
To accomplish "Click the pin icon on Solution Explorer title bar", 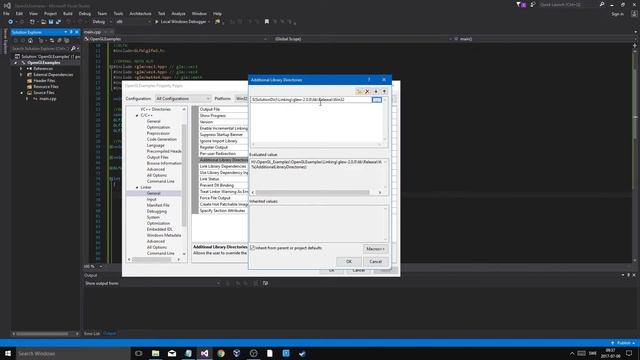I will click(71, 32).
